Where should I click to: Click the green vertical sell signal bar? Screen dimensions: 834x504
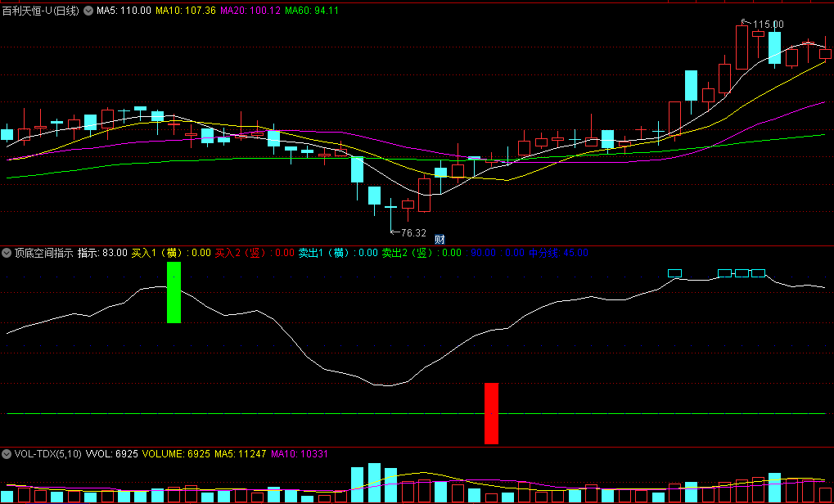(x=174, y=292)
